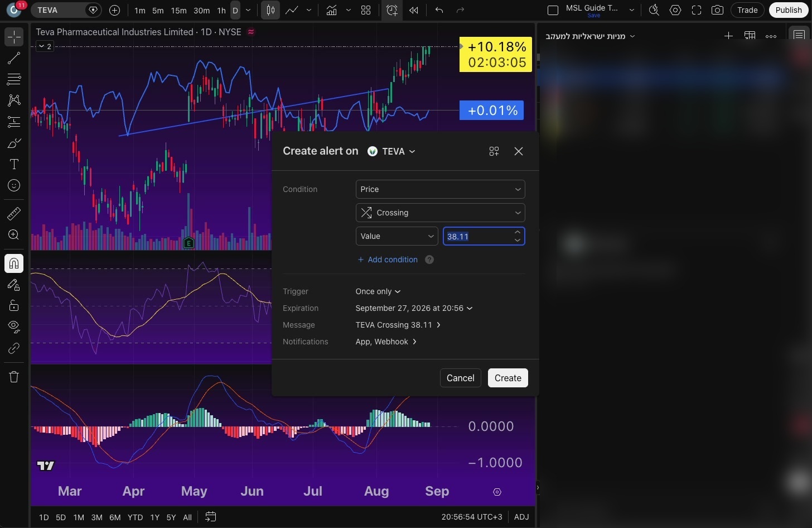Select the trend line drawing tool
This screenshot has height=528, width=812.
pos(14,58)
